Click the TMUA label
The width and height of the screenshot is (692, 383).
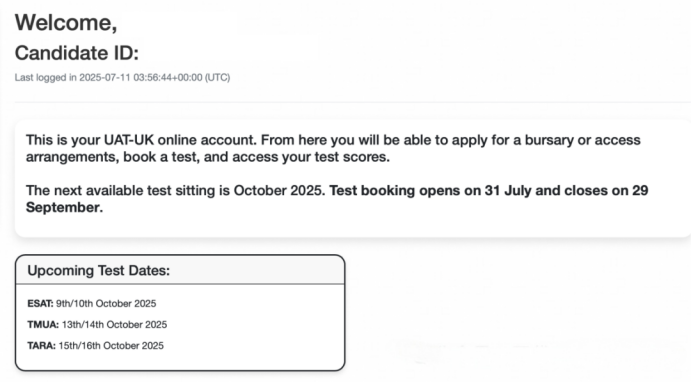point(43,325)
